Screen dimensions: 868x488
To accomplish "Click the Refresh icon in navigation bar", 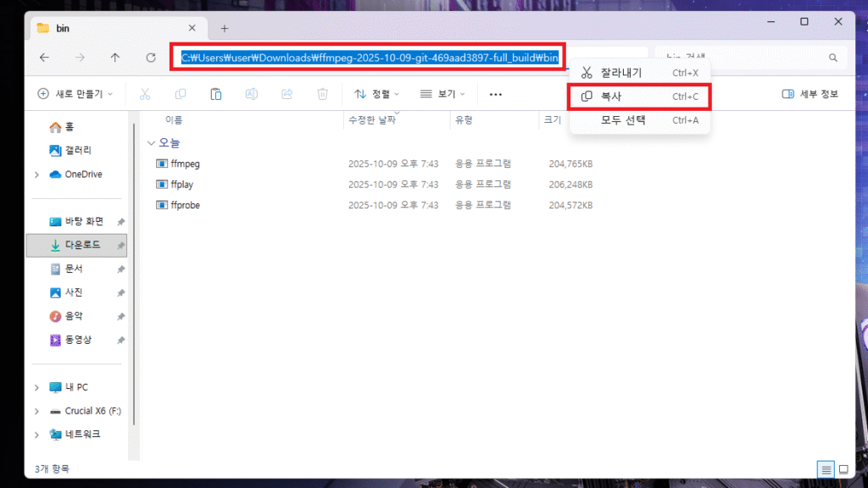I will pyautogui.click(x=151, y=58).
